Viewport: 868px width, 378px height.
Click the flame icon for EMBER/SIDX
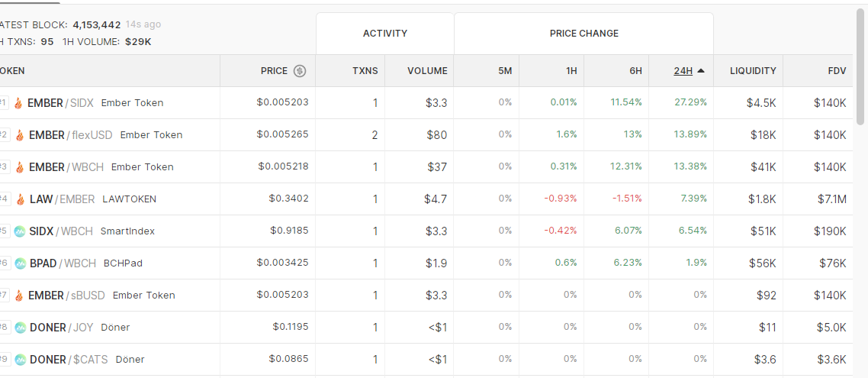[18, 103]
